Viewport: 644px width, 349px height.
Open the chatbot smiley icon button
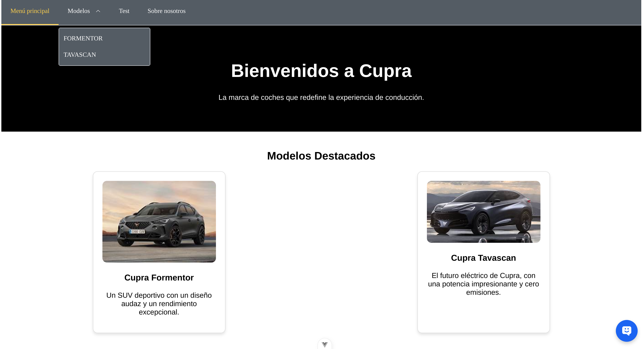pos(626,331)
